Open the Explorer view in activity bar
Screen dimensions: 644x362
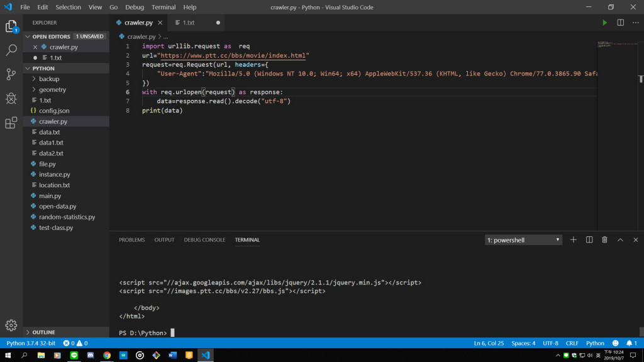click(11, 26)
